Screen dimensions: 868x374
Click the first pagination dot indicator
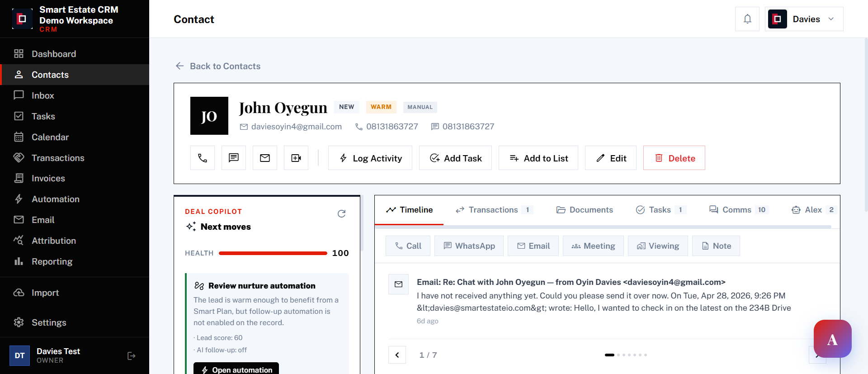[609, 355]
